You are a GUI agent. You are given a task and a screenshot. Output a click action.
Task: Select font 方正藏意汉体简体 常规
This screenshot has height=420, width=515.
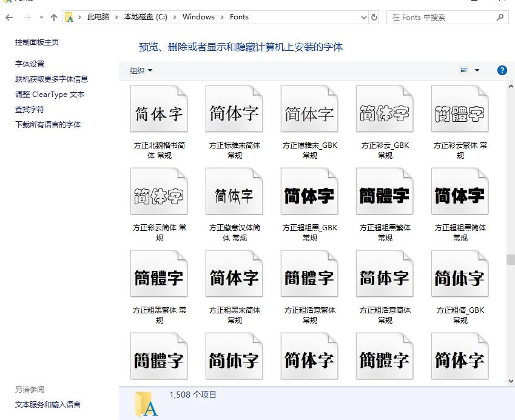pos(235,205)
